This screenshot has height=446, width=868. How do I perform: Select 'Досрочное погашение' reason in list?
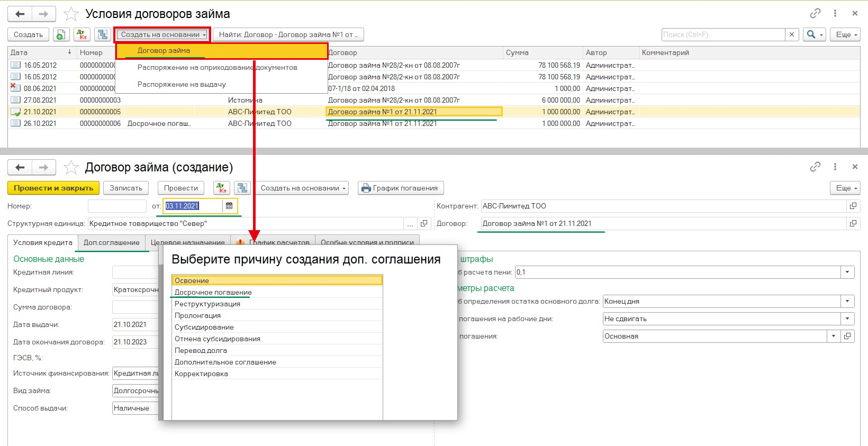pyautogui.click(x=277, y=292)
